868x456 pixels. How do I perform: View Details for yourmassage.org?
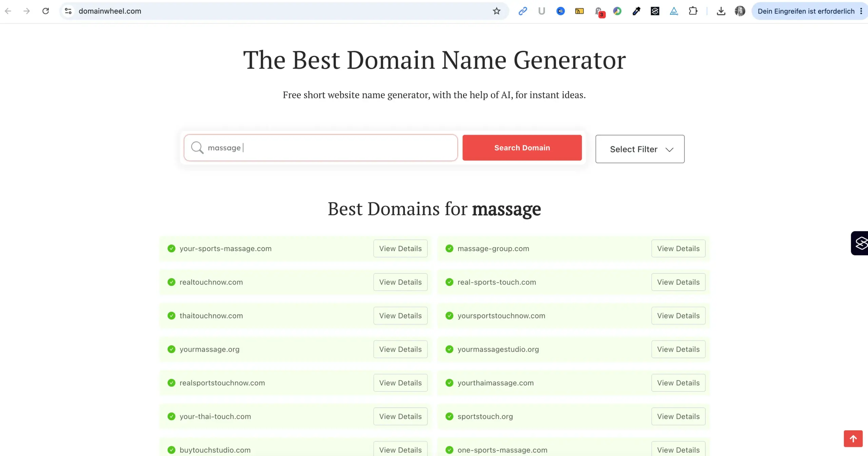click(x=400, y=349)
